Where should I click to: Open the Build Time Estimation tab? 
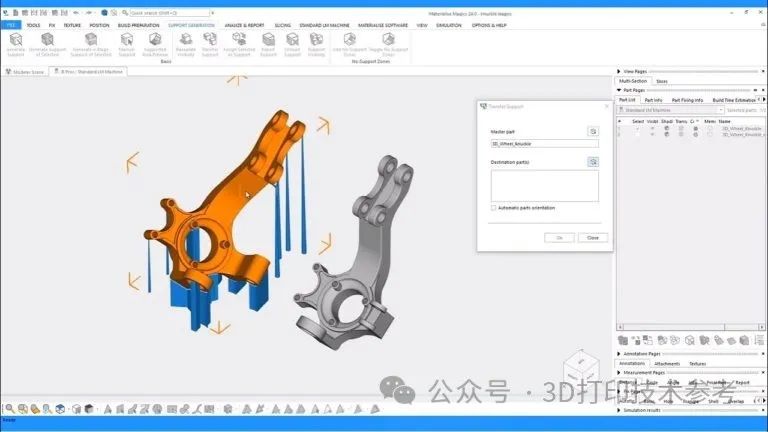[734, 100]
